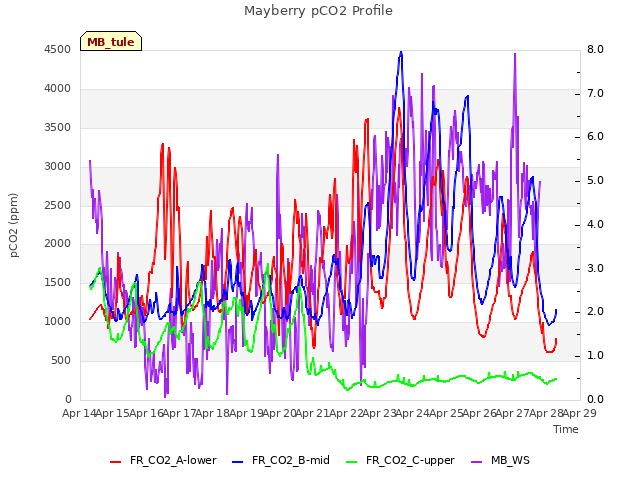The height and width of the screenshot is (480, 640).
Task: Click the MB_WS legend label
Action: tap(510, 460)
